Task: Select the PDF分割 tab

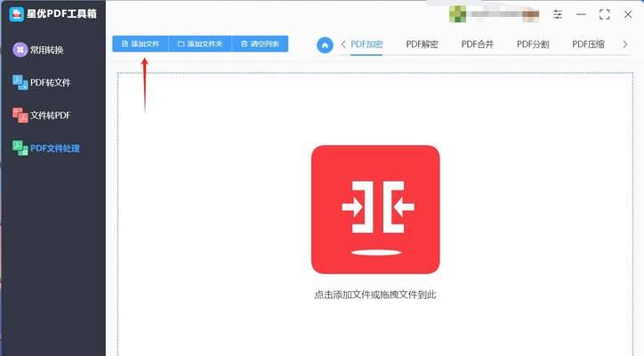Action: (533, 44)
